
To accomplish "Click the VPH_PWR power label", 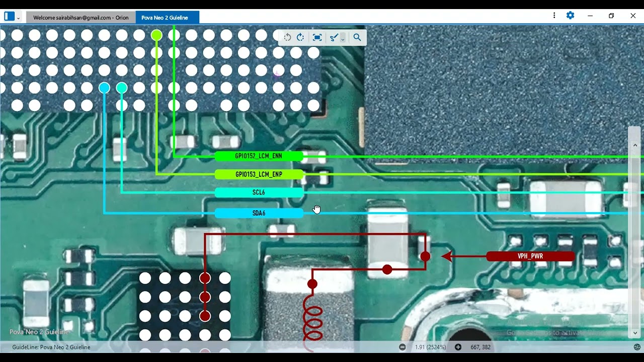I will 530,256.
